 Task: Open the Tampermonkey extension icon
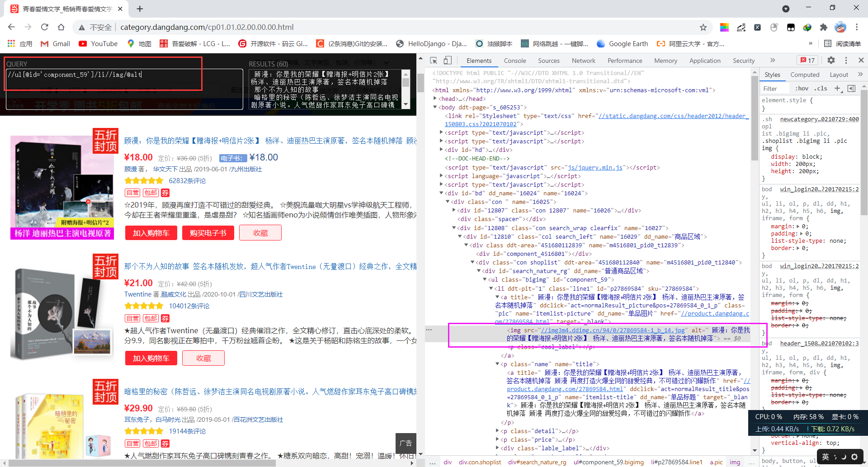791,28
